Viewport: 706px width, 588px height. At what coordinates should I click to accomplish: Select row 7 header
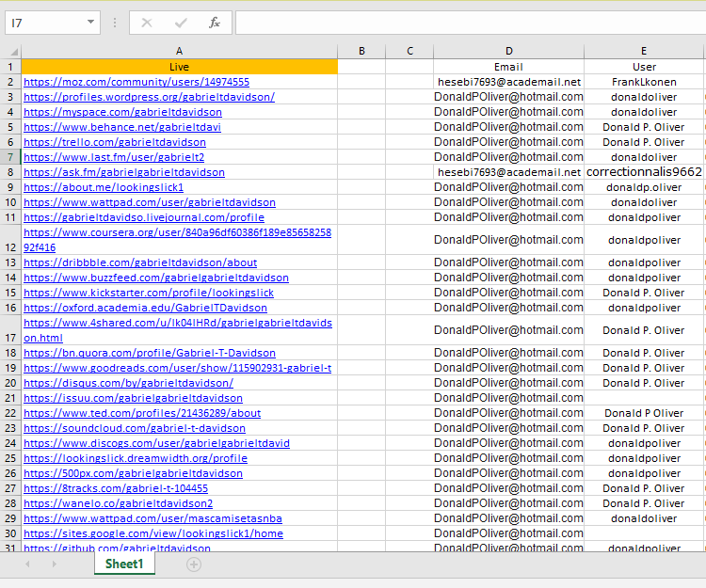pyautogui.click(x=10, y=157)
